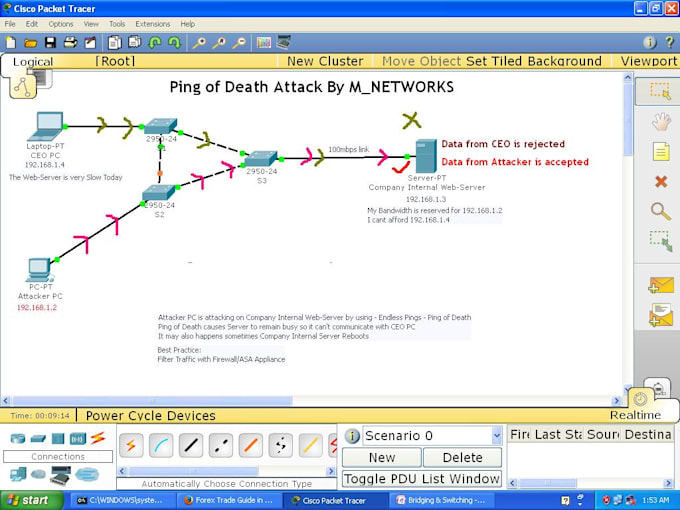Click the Company Internal Web-Server device

(426, 156)
